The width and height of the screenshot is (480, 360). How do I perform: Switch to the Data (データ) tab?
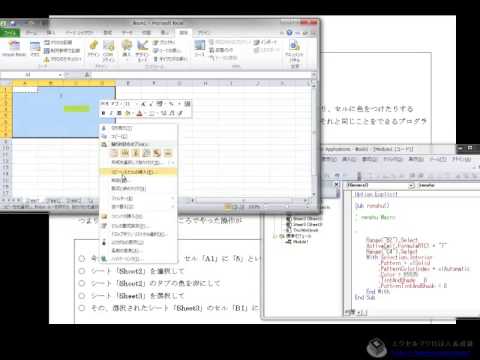coord(127,33)
